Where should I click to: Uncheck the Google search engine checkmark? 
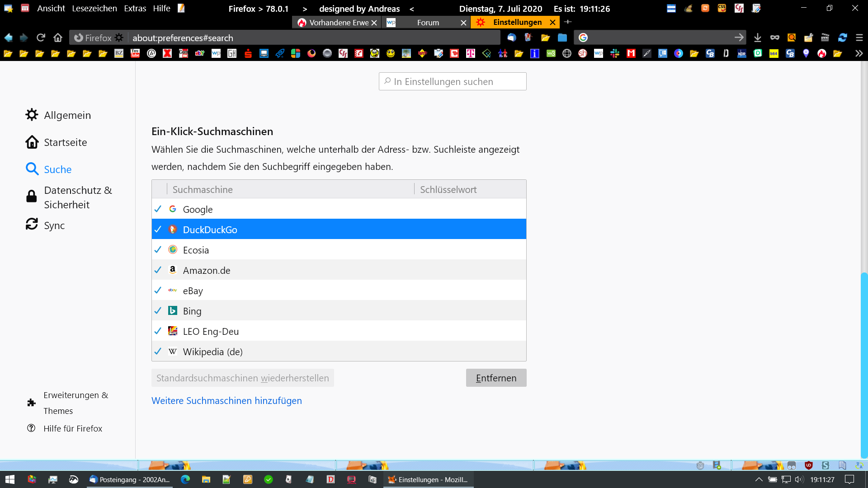(158, 209)
